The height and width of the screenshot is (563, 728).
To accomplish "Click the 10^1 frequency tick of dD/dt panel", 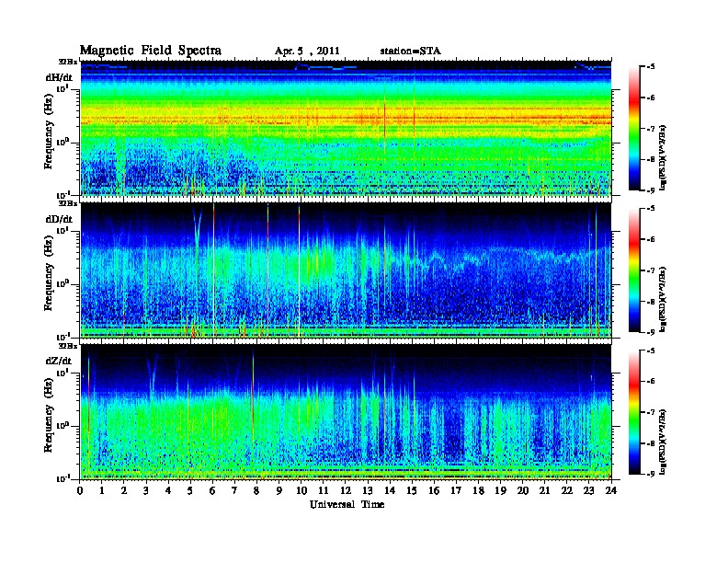I will (x=63, y=231).
